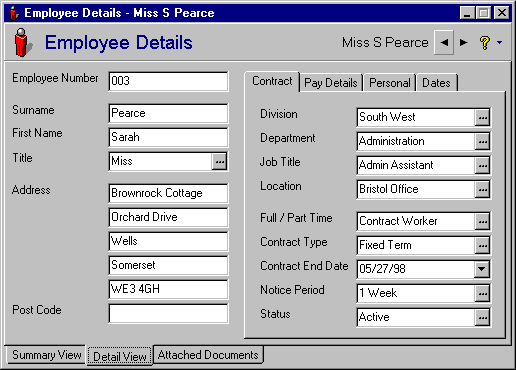Open the yellow question mark help icon

pyautogui.click(x=485, y=43)
